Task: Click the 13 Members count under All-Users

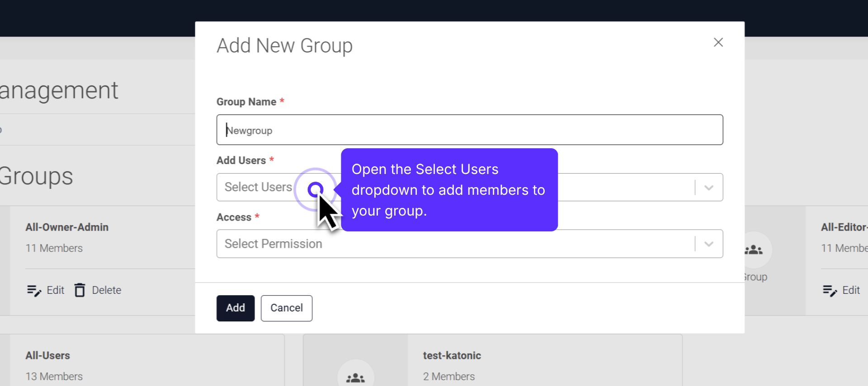Action: 54,377
